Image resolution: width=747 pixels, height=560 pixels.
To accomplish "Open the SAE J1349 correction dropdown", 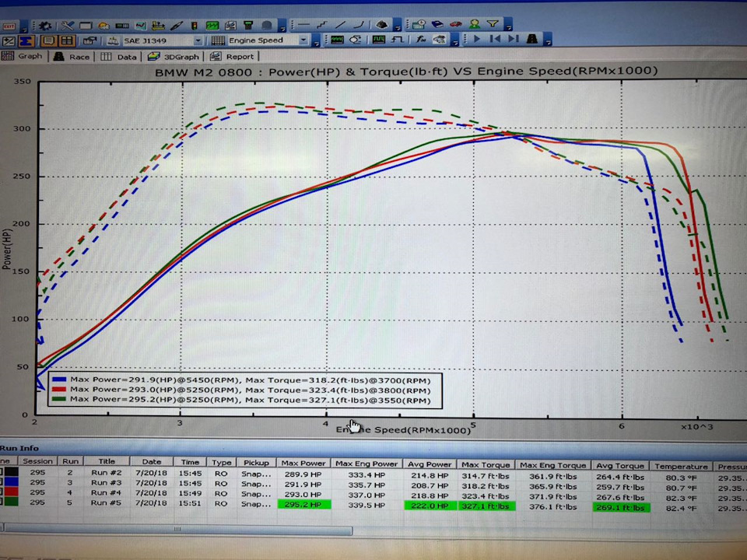I will click(x=198, y=41).
